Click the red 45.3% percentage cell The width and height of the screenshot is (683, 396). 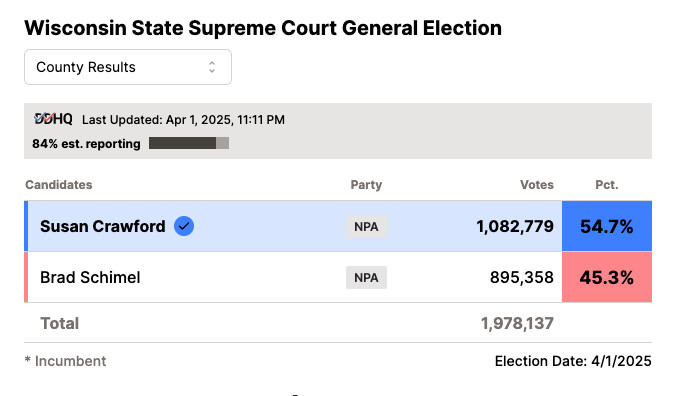(x=607, y=277)
